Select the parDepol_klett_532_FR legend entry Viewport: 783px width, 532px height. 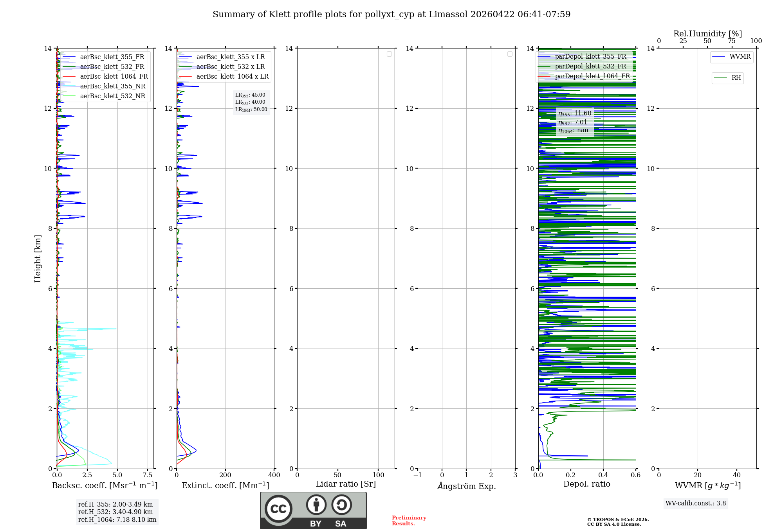click(590, 66)
